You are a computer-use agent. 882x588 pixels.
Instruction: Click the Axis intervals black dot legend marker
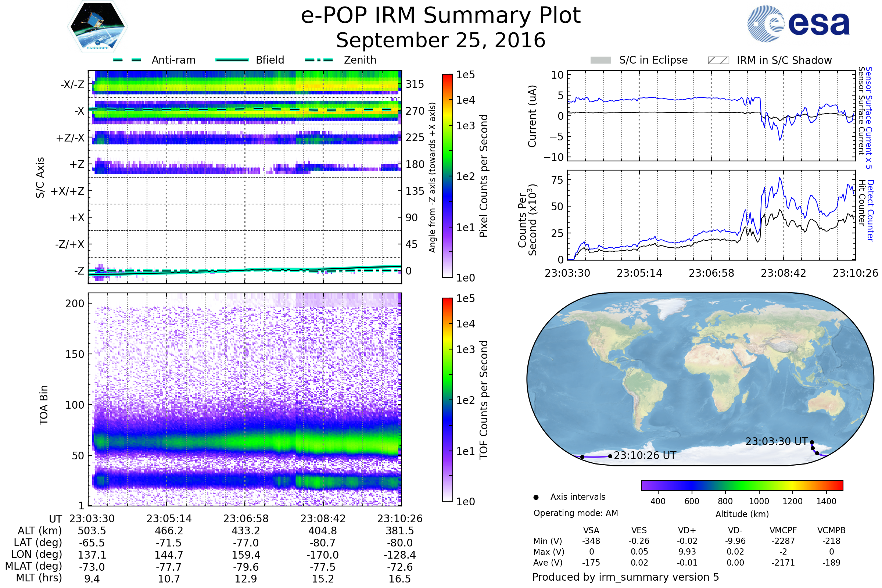[x=536, y=497]
